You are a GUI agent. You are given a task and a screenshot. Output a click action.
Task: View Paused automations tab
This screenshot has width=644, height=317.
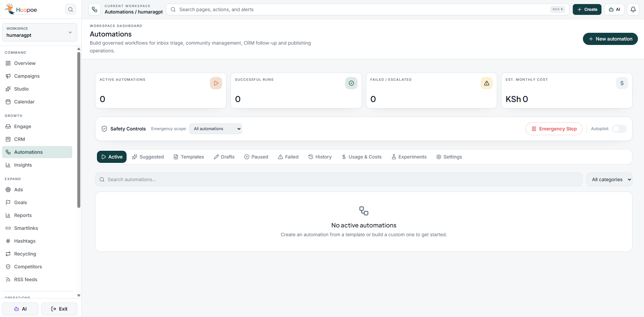(x=256, y=157)
